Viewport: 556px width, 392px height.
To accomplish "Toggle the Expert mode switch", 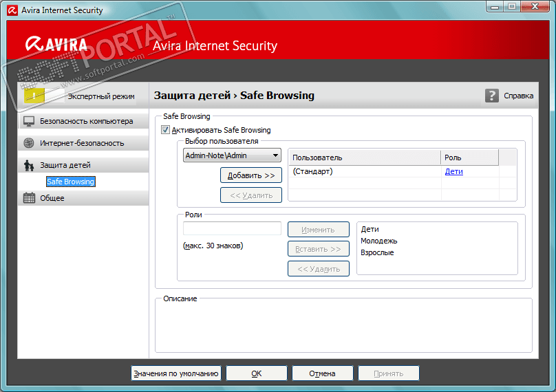I will pos(44,96).
